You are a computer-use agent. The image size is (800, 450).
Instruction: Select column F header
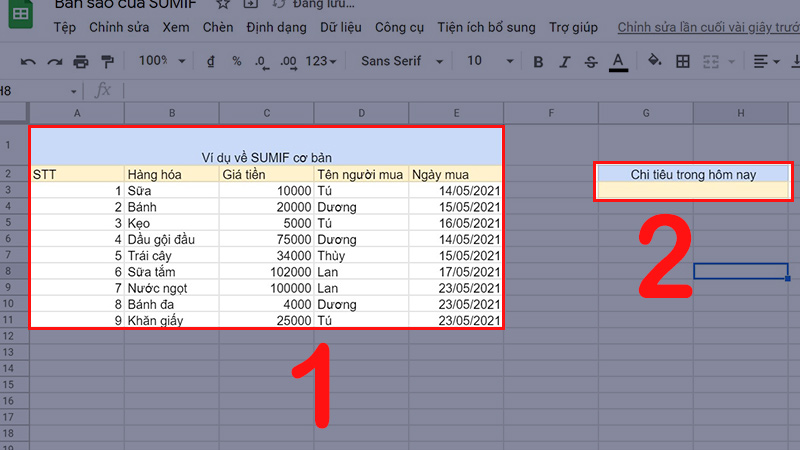[x=551, y=113]
